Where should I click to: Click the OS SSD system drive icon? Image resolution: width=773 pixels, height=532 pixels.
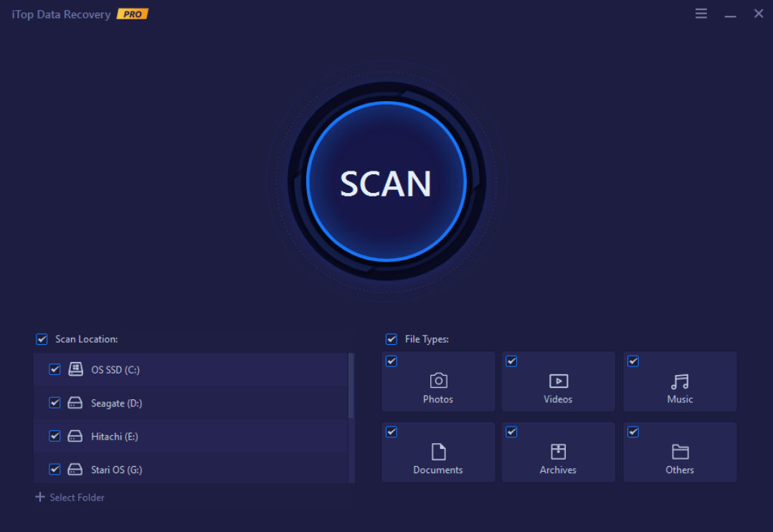click(75, 369)
